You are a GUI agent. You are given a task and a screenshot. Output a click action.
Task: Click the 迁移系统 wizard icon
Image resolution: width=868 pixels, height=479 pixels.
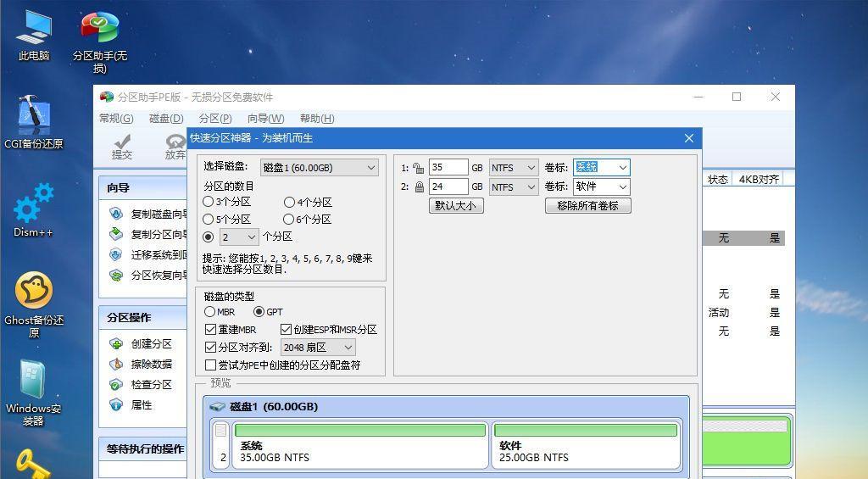(x=115, y=254)
